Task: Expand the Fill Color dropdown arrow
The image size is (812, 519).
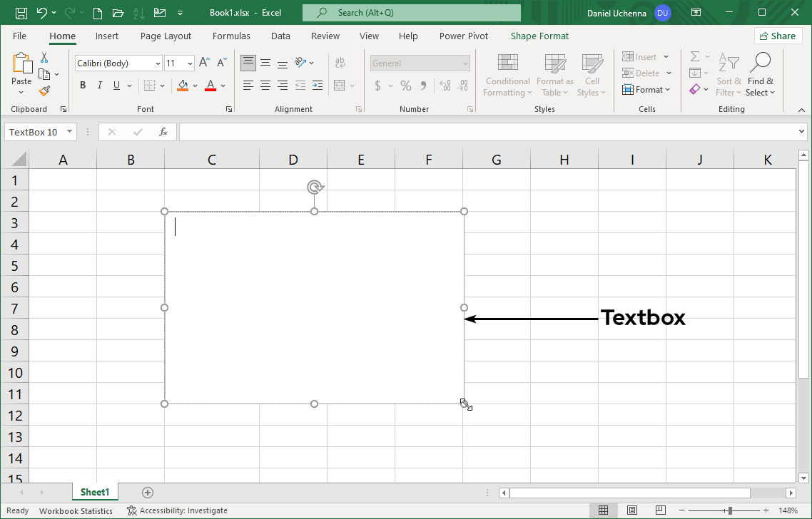Action: point(194,85)
